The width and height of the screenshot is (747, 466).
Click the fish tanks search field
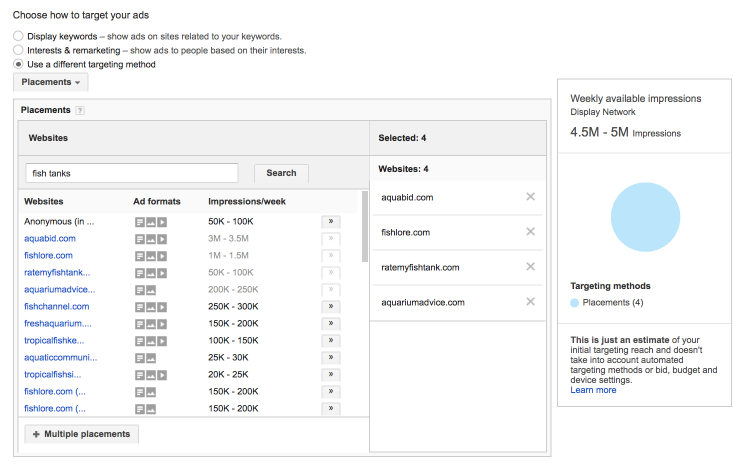pyautogui.click(x=131, y=173)
